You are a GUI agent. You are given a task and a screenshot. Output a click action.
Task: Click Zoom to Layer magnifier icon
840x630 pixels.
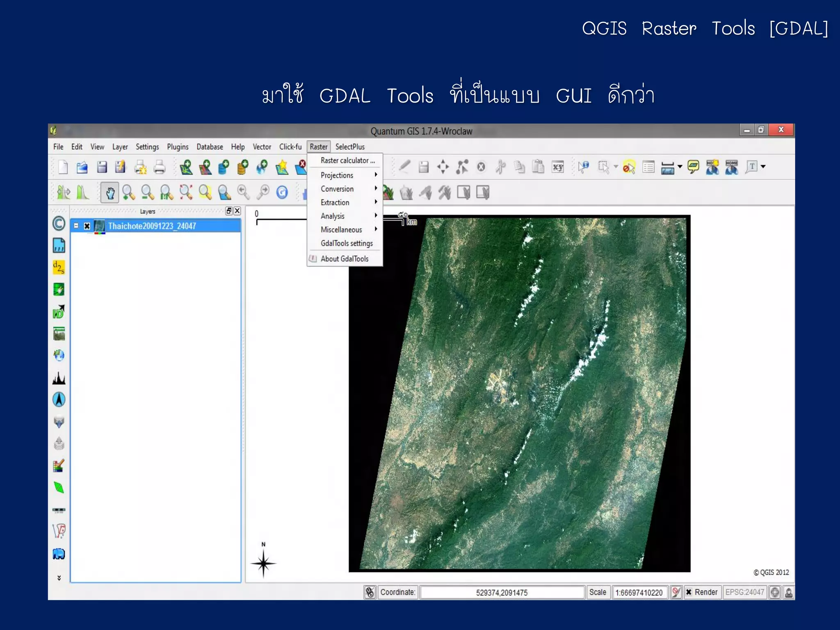click(224, 192)
